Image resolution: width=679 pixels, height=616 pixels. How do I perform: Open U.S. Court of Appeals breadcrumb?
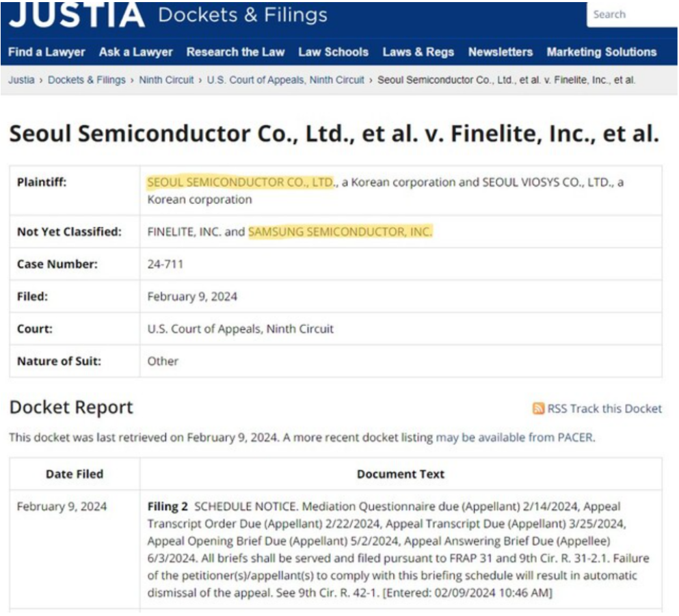[x=285, y=80]
